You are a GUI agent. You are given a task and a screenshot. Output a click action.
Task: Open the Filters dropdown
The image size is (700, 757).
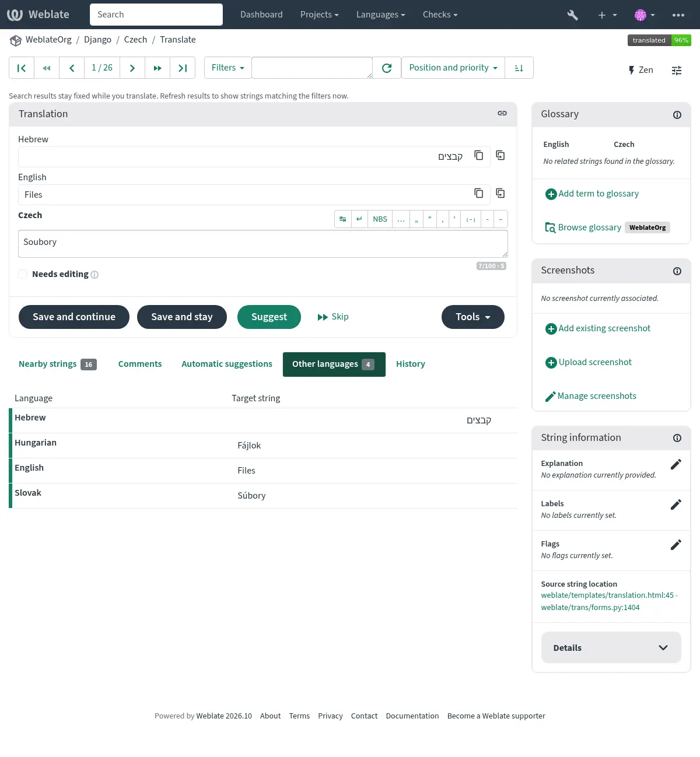point(228,68)
